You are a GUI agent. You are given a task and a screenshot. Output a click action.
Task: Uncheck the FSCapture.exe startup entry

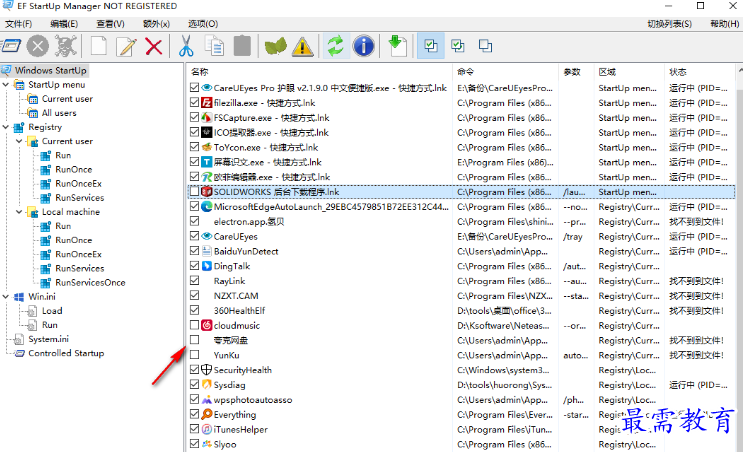pos(194,117)
